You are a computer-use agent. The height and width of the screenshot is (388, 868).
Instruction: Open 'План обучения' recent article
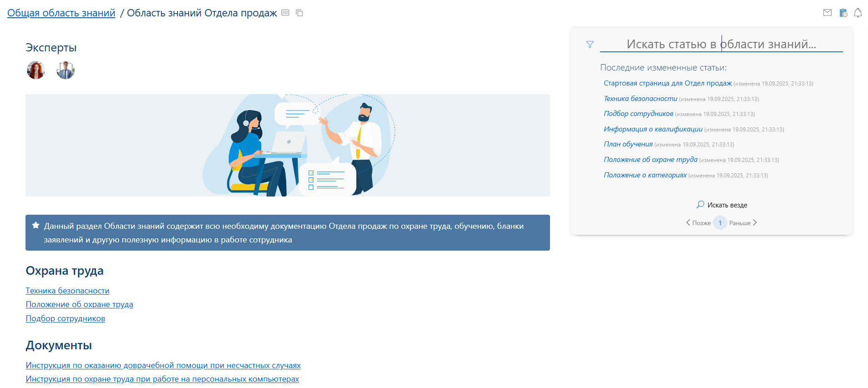tap(628, 144)
